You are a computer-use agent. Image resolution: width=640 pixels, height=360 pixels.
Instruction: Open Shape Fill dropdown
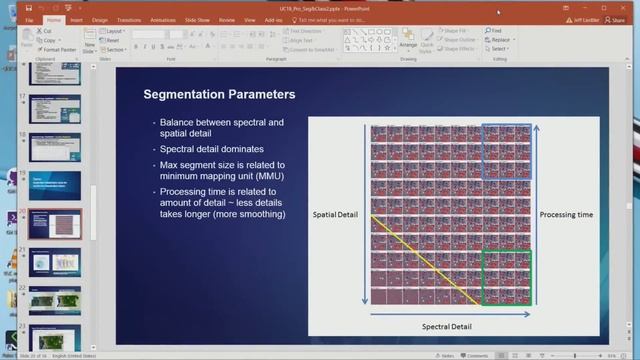pyautogui.click(x=453, y=31)
